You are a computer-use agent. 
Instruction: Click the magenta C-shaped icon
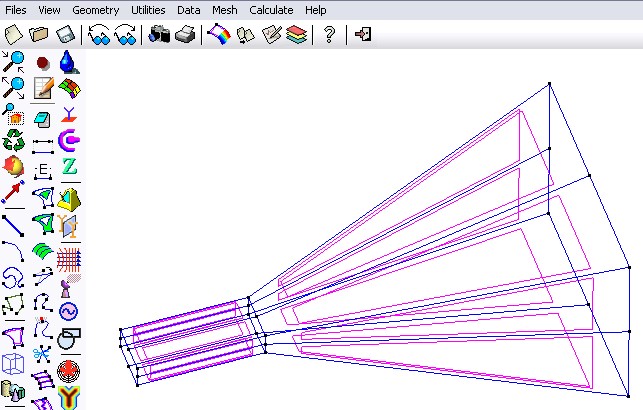click(x=69, y=140)
